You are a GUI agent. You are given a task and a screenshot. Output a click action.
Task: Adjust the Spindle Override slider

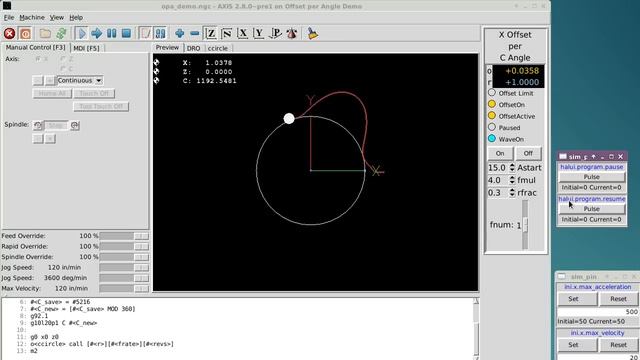124,257
